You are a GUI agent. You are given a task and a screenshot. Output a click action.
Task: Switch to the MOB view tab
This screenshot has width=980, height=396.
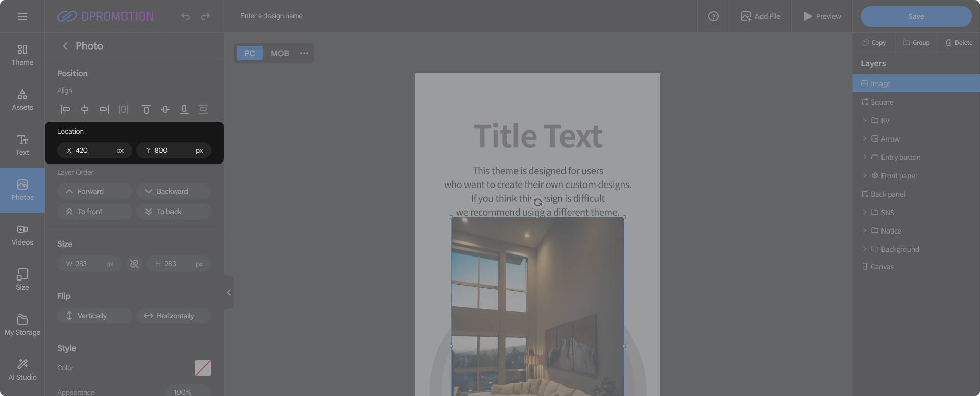pos(280,53)
